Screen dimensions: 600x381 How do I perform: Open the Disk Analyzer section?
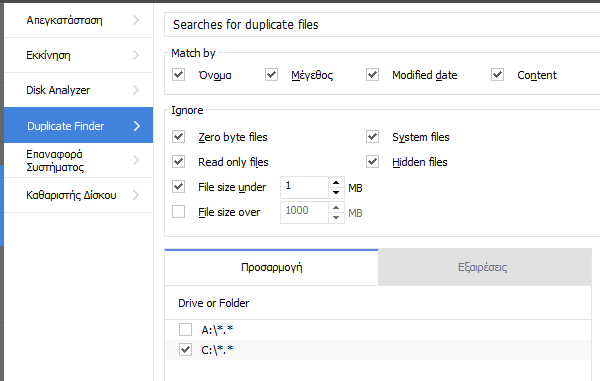pos(78,90)
